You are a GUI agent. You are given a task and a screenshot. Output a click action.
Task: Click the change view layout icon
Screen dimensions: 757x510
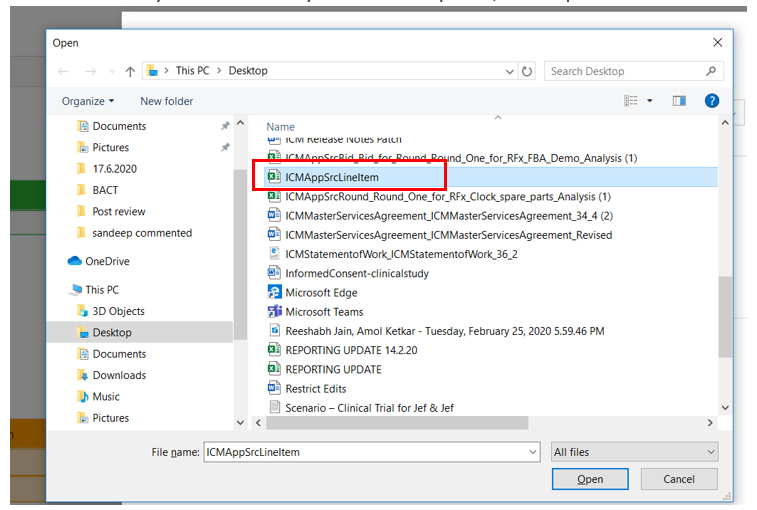(x=631, y=101)
